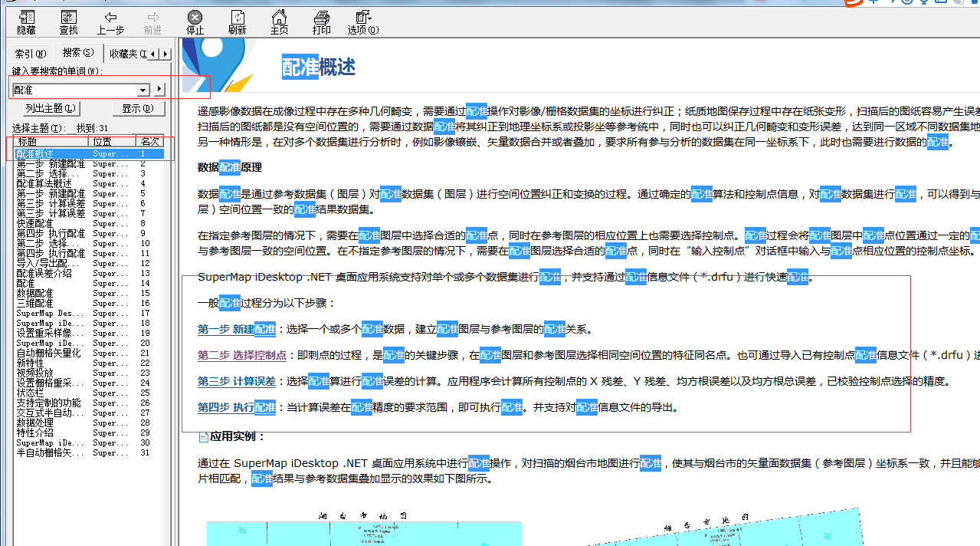Switch to the 索引 (Index) tab

(x=31, y=54)
